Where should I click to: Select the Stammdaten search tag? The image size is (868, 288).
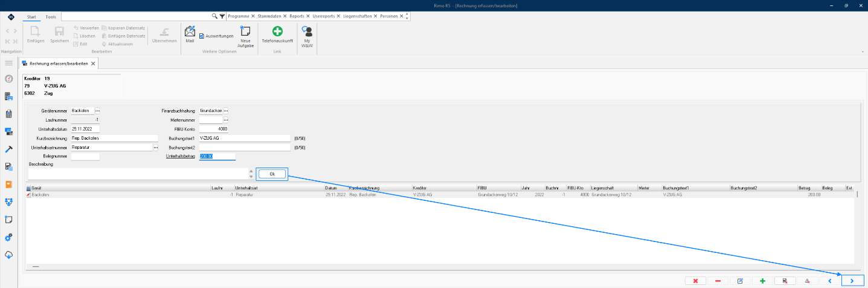point(269,16)
